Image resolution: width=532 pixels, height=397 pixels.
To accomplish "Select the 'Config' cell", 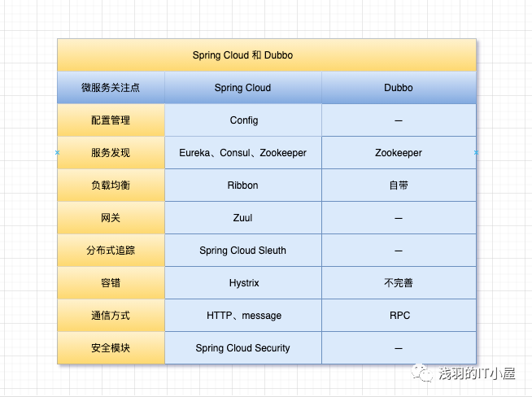I will click(243, 120).
